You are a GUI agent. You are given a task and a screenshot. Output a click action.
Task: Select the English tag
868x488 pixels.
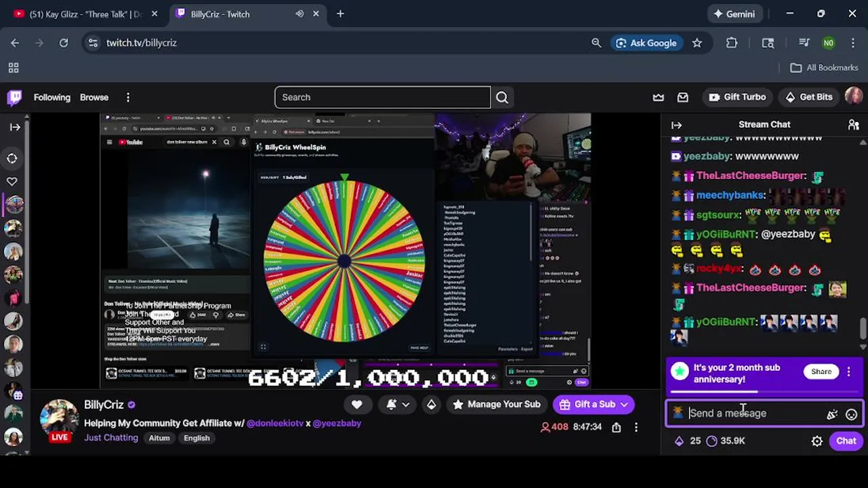click(197, 438)
